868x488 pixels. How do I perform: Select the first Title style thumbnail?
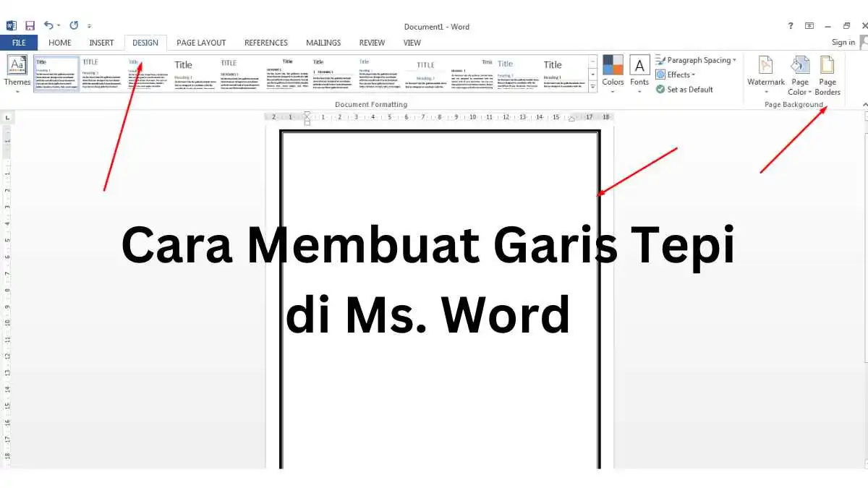coord(56,72)
